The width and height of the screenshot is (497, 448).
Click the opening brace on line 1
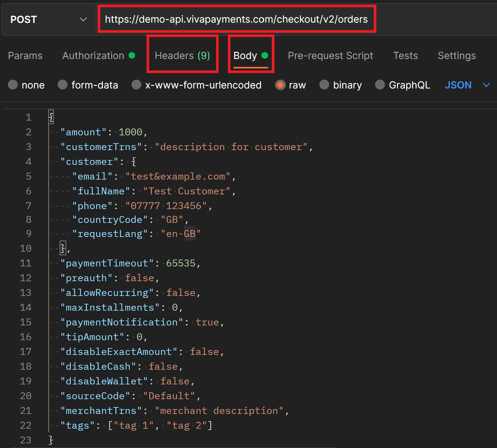tap(51, 117)
